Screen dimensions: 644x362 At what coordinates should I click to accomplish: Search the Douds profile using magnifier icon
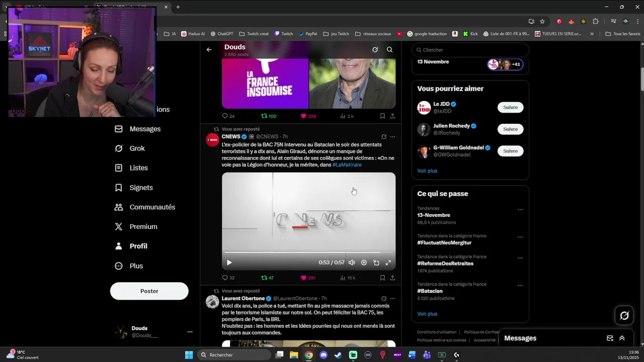click(389, 50)
